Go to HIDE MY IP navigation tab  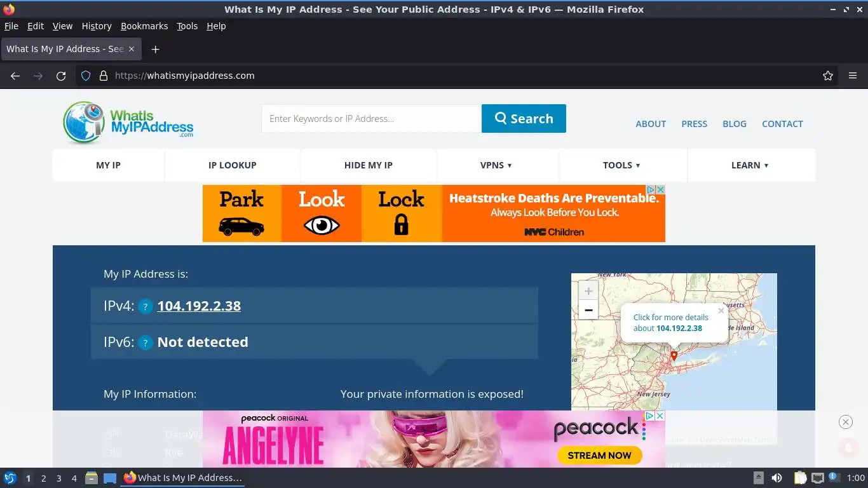tap(369, 165)
